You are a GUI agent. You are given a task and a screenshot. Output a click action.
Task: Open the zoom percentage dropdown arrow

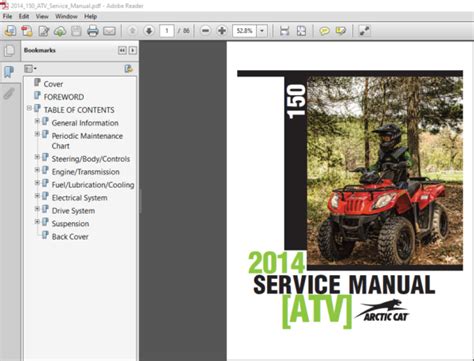click(x=262, y=31)
